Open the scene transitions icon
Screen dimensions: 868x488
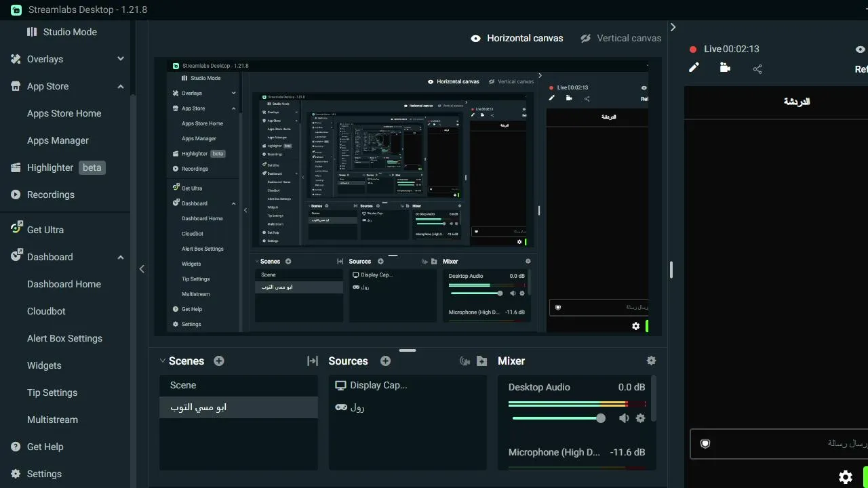(313, 361)
